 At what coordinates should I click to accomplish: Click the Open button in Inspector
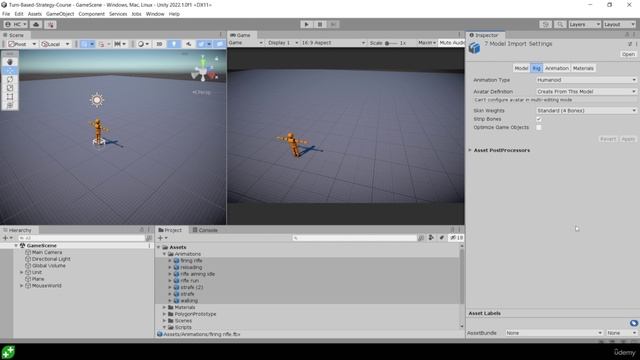[x=628, y=54]
